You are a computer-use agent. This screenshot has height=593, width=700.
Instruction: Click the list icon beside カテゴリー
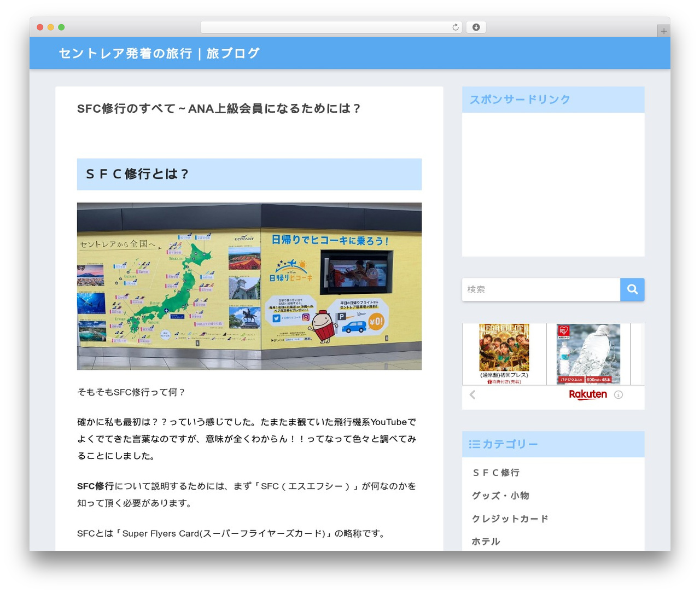click(x=474, y=444)
